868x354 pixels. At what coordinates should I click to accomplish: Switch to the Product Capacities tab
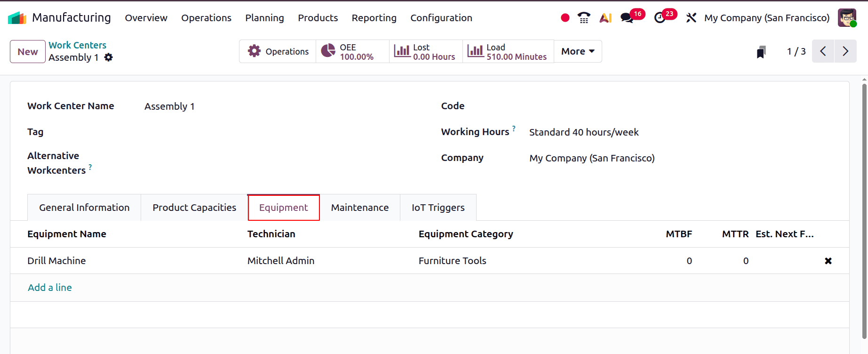point(194,208)
